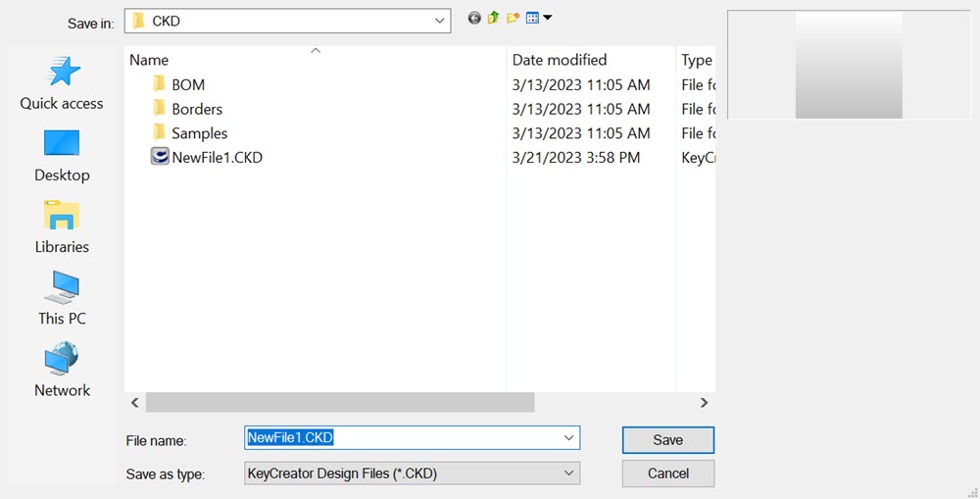Image resolution: width=980 pixels, height=499 pixels.
Task: Open the File name history dropdown
Action: (x=568, y=438)
